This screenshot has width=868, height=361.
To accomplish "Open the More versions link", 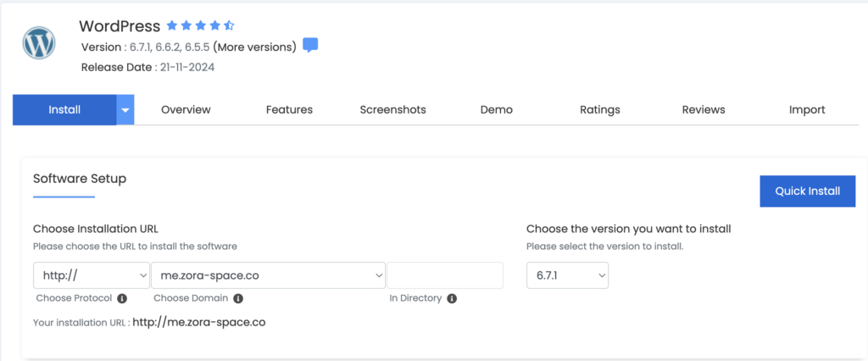I will [x=254, y=47].
